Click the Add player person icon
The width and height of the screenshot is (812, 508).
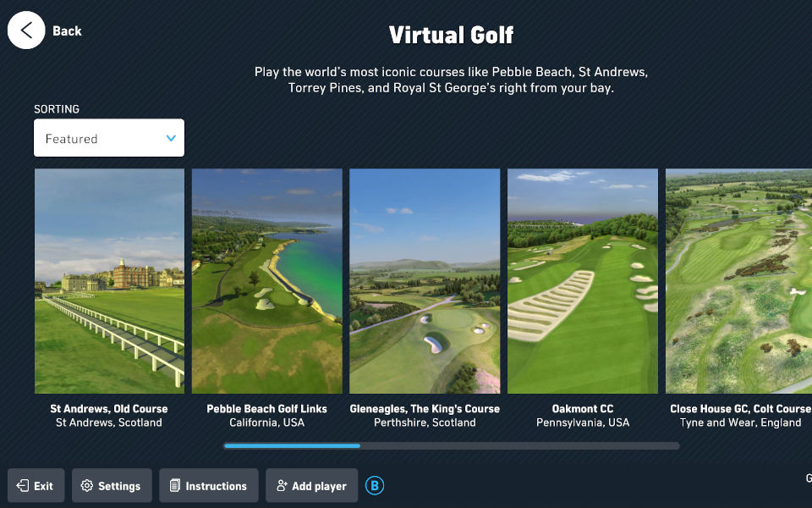click(x=282, y=486)
